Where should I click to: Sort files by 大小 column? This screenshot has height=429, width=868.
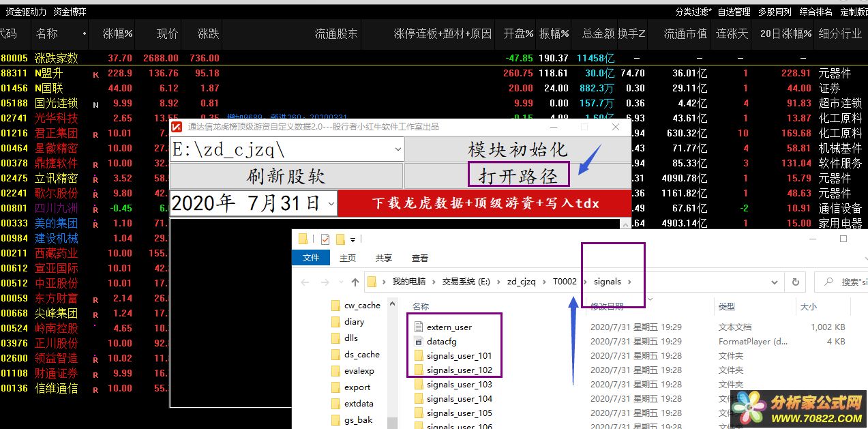tap(808, 307)
